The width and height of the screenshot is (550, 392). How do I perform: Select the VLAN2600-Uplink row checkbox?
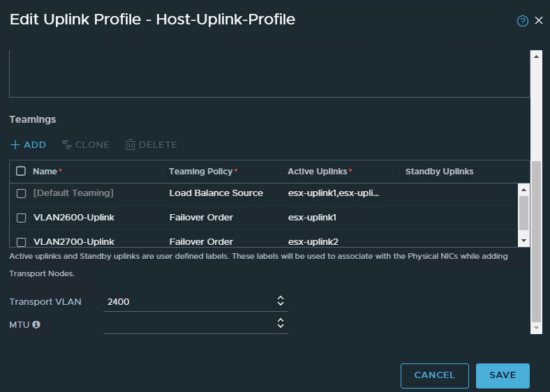[x=21, y=218]
